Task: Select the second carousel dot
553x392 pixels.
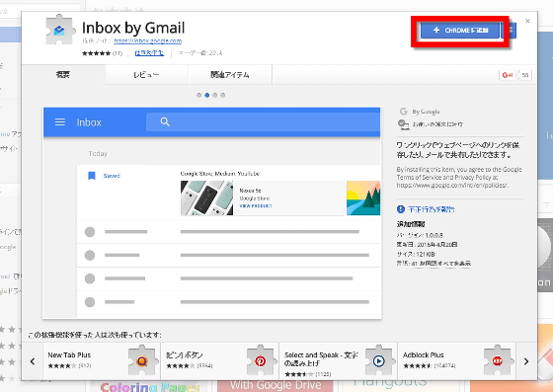Action: 207,95
